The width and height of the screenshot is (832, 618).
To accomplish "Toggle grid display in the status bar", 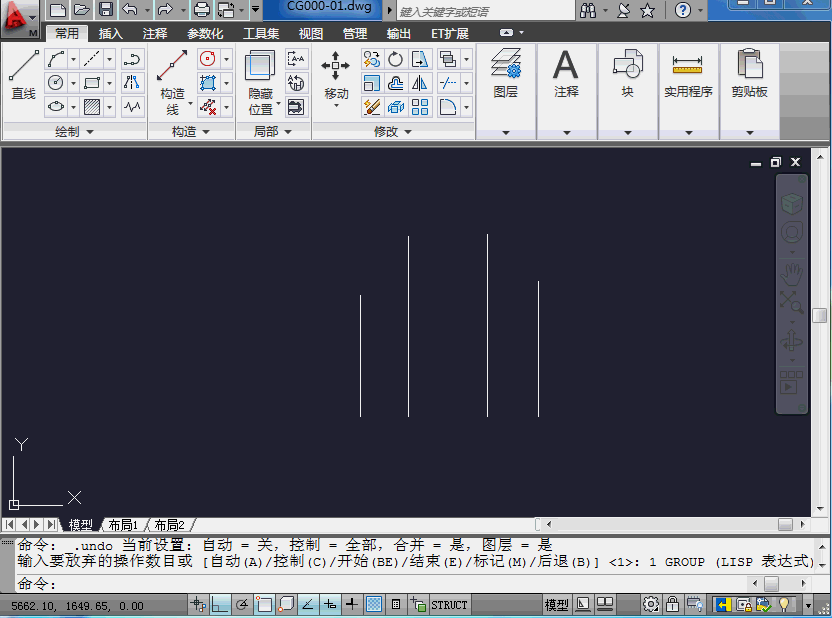I will 373,604.
